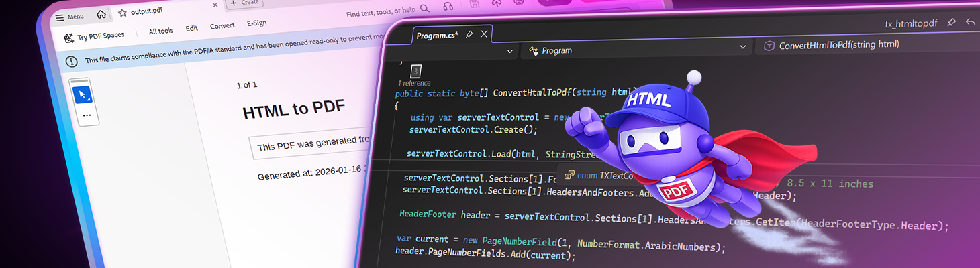Image resolution: width=980 pixels, height=268 pixels.
Task: Click header.PageNumberFields.Add(current) line
Action: [x=486, y=255]
